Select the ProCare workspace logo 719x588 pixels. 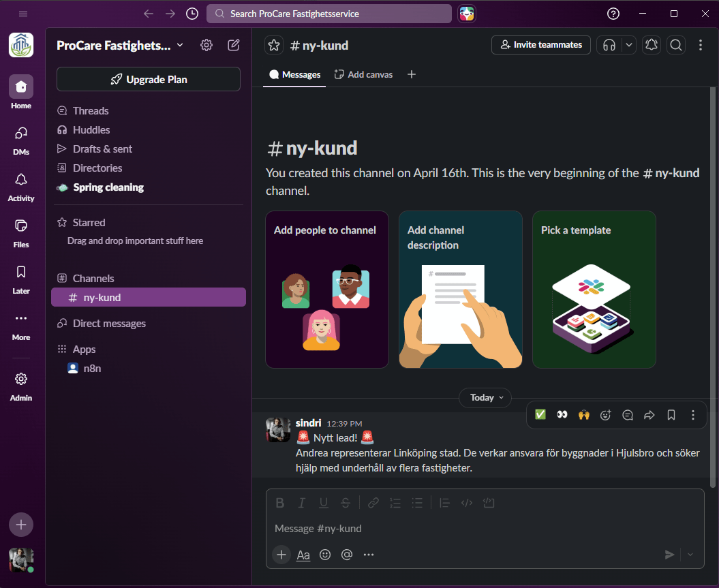(x=21, y=45)
